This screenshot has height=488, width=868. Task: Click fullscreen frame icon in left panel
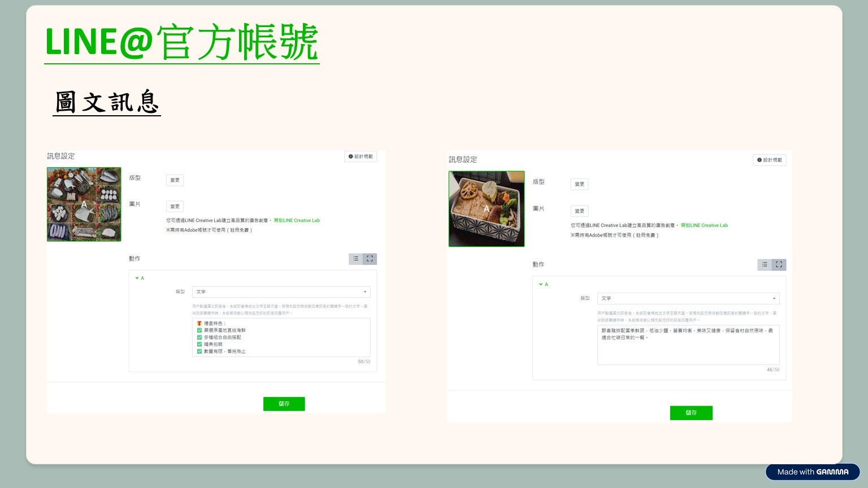pyautogui.click(x=370, y=259)
